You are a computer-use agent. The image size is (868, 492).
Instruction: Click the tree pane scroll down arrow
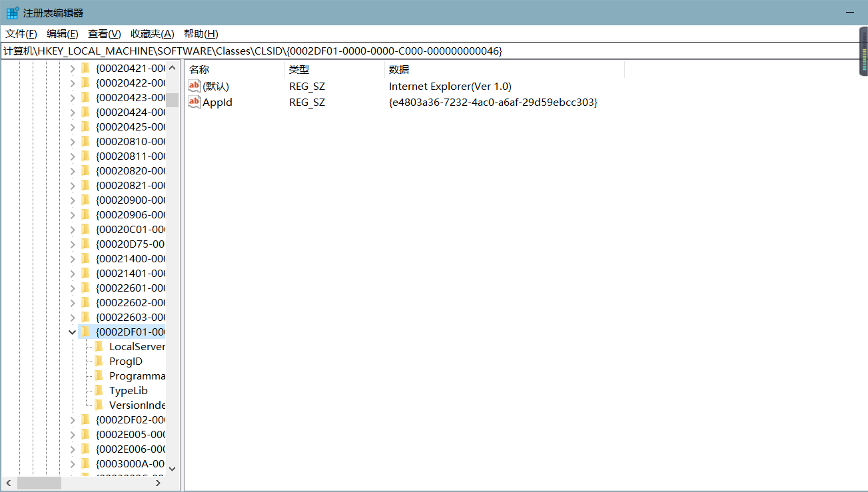click(173, 468)
